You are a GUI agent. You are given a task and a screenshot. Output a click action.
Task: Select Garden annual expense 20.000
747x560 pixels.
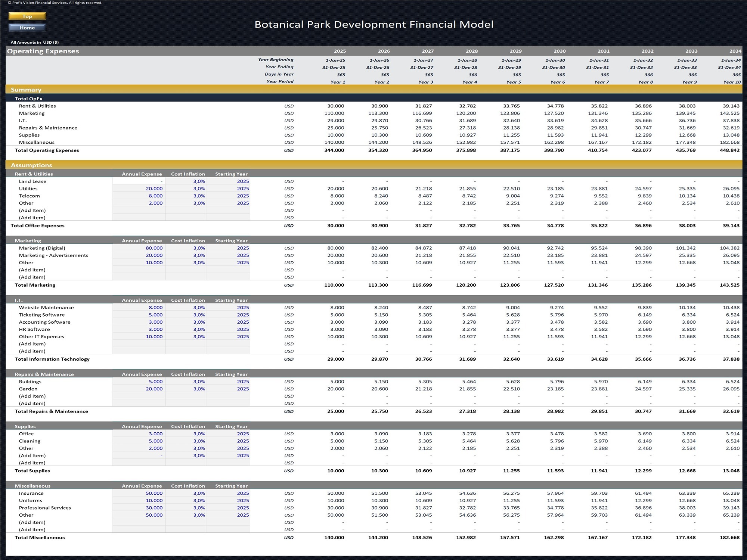[139, 389]
